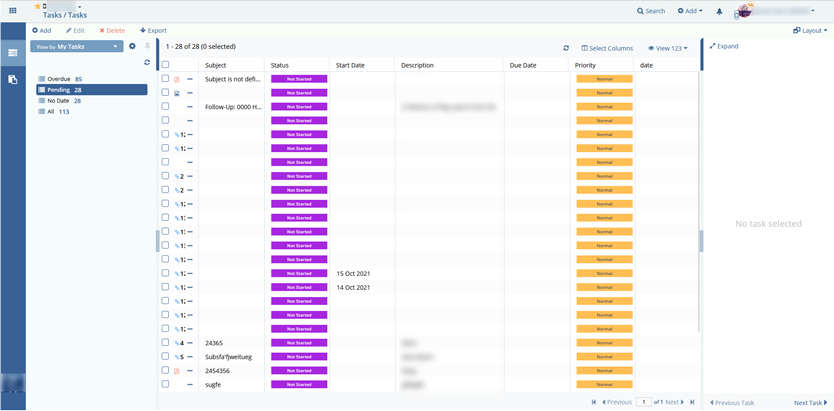Open the list view icon in left sidebar
The image size is (834, 411).
click(x=12, y=53)
